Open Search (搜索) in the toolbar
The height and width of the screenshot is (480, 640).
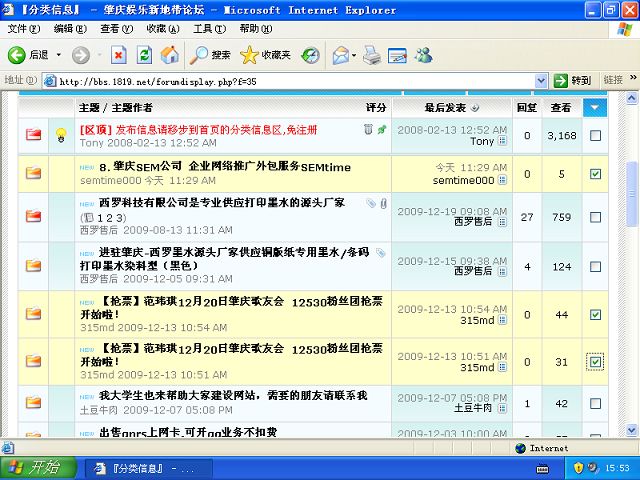[x=211, y=55]
